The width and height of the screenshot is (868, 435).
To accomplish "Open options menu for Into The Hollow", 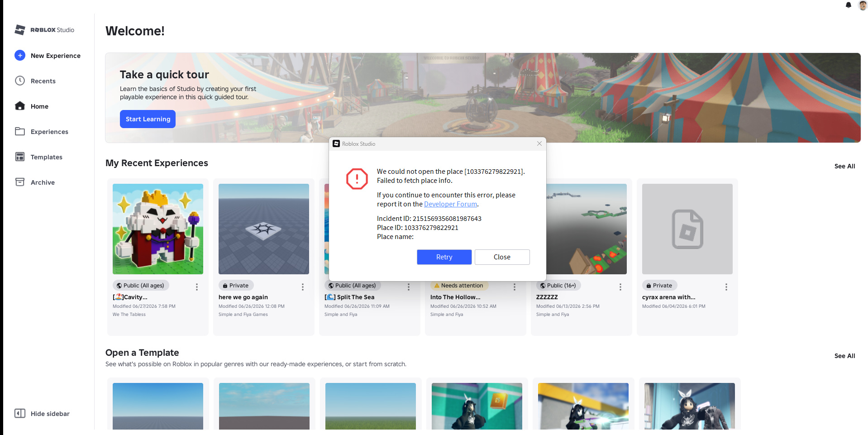I will (x=515, y=287).
